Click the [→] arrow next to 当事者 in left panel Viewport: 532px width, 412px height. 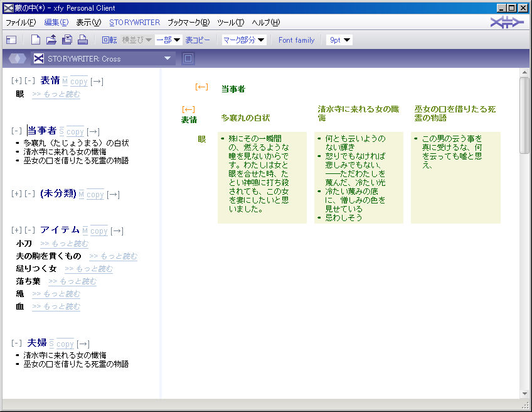pos(93,131)
